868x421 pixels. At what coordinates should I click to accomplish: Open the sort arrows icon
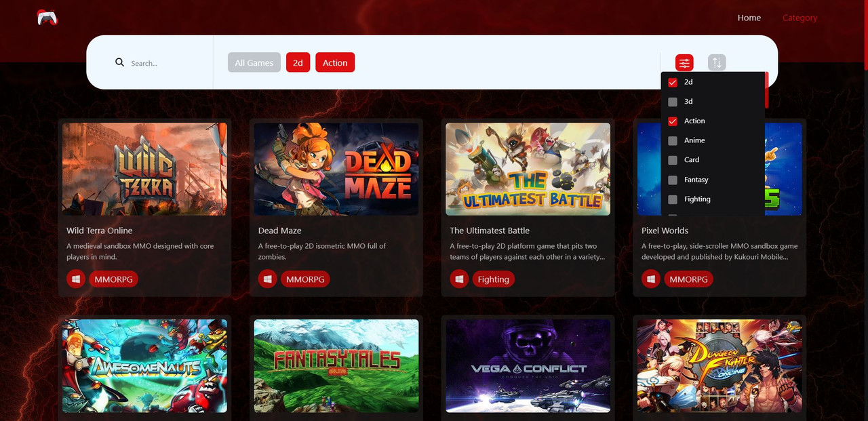pos(717,63)
